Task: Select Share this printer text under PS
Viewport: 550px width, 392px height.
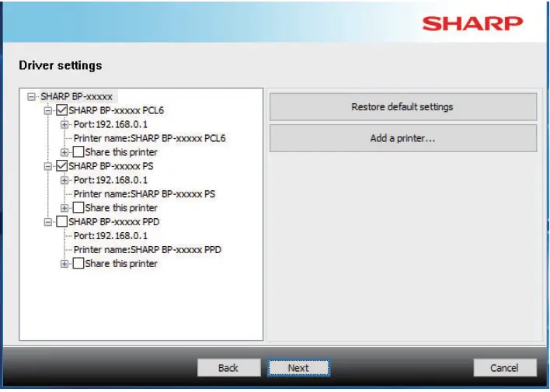Action: click(121, 208)
